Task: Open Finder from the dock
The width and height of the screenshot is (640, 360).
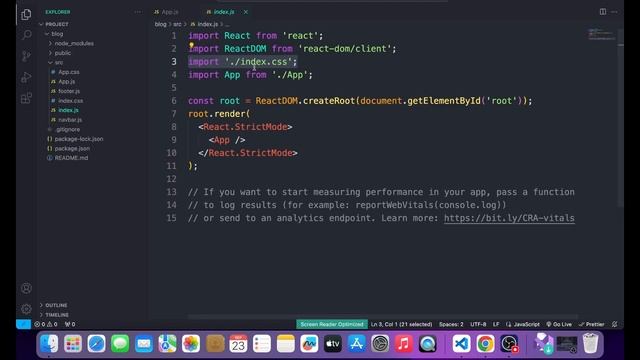Action: (49, 344)
